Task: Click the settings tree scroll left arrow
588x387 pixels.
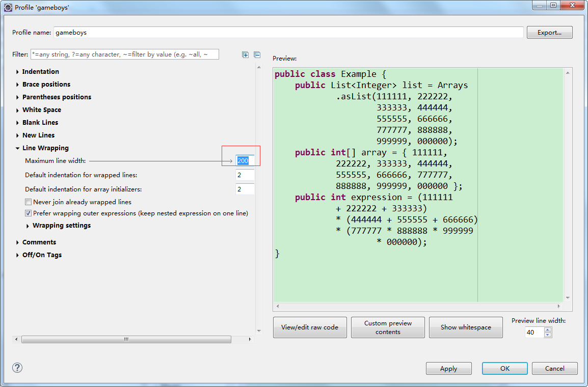Action: (x=16, y=340)
